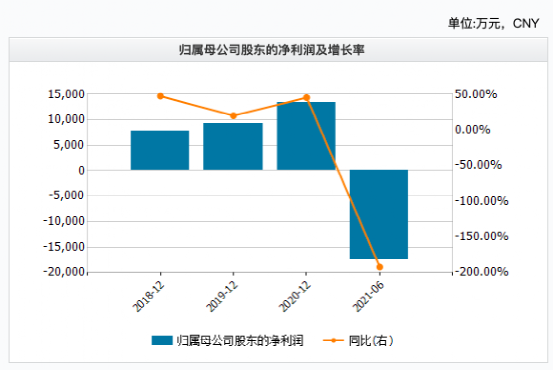Click the -200.00% right axis label
The image size is (553, 370).
click(x=482, y=272)
